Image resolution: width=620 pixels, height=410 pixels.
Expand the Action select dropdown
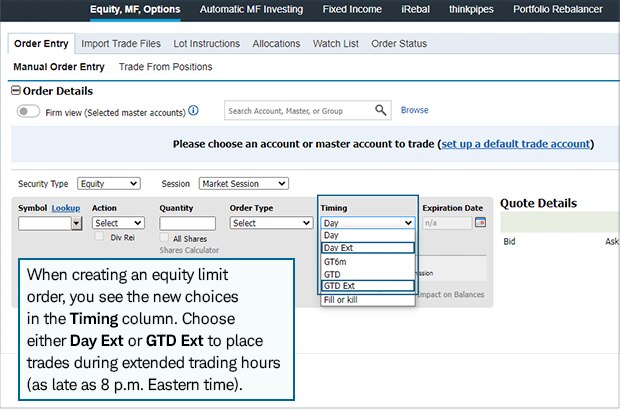click(x=118, y=223)
